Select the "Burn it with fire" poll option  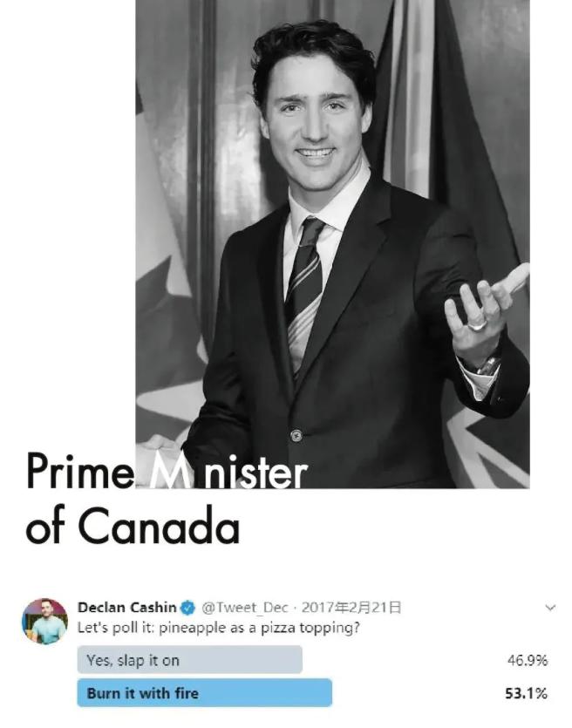tap(205, 693)
